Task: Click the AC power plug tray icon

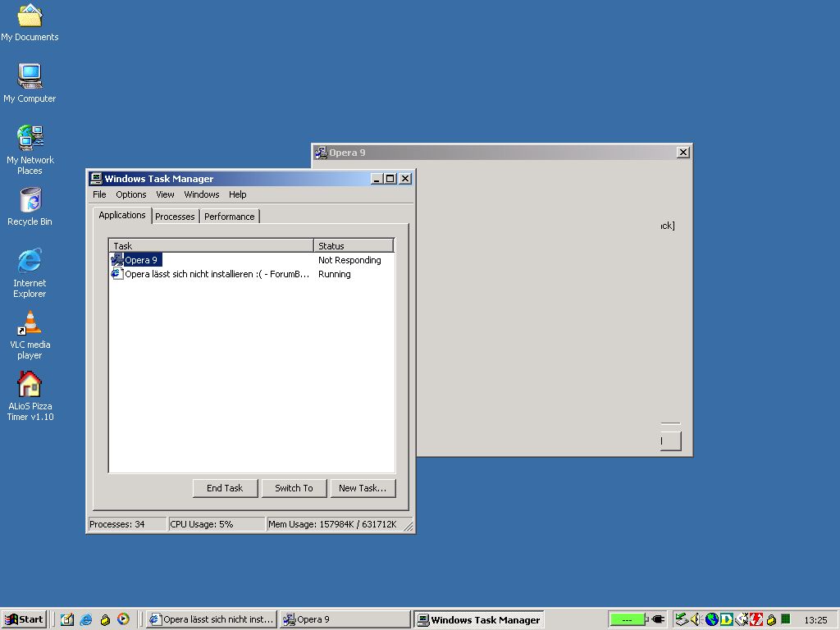Action: click(659, 619)
